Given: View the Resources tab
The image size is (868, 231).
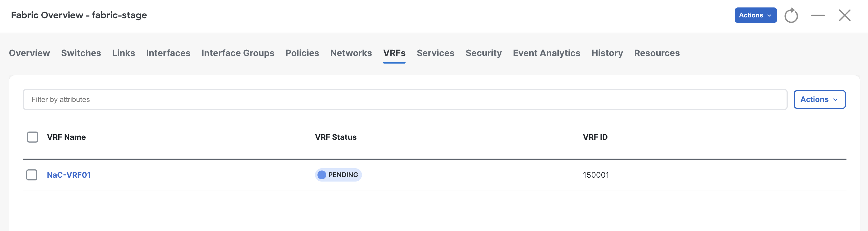Looking at the screenshot, I should click(x=657, y=53).
